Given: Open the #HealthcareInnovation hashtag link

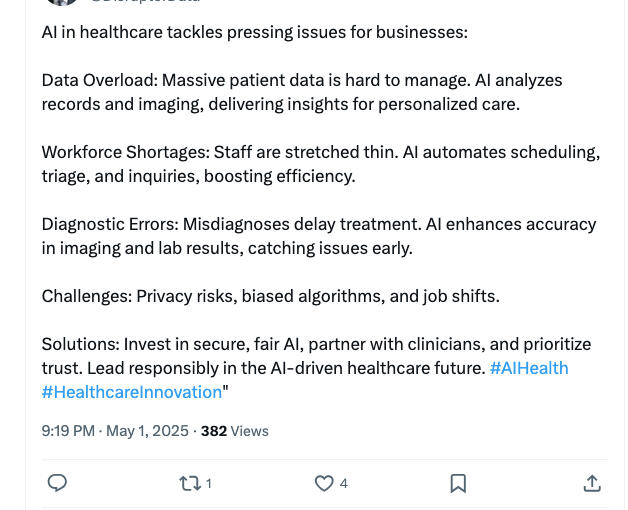Looking at the screenshot, I should coord(132,392).
